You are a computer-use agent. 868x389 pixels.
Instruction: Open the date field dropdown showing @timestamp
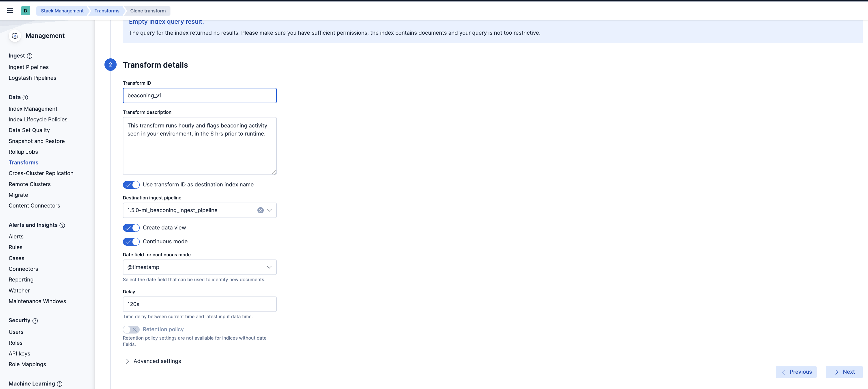[269, 267]
